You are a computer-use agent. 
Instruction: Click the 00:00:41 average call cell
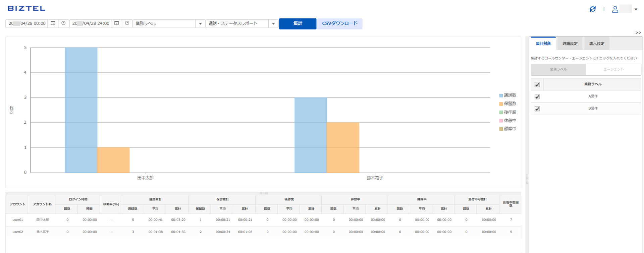(x=156, y=220)
